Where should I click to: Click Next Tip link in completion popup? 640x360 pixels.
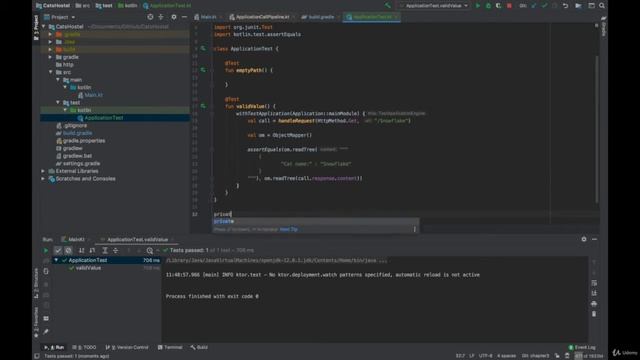(289, 229)
